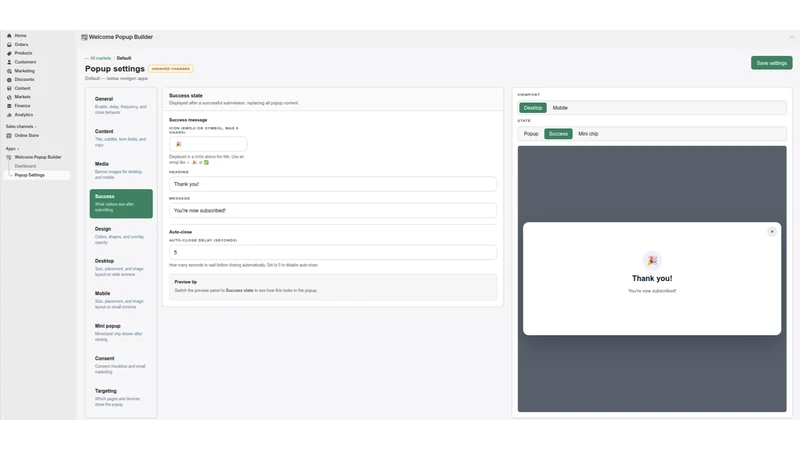Click the Marketing icon in the sidebar

pos(9,71)
